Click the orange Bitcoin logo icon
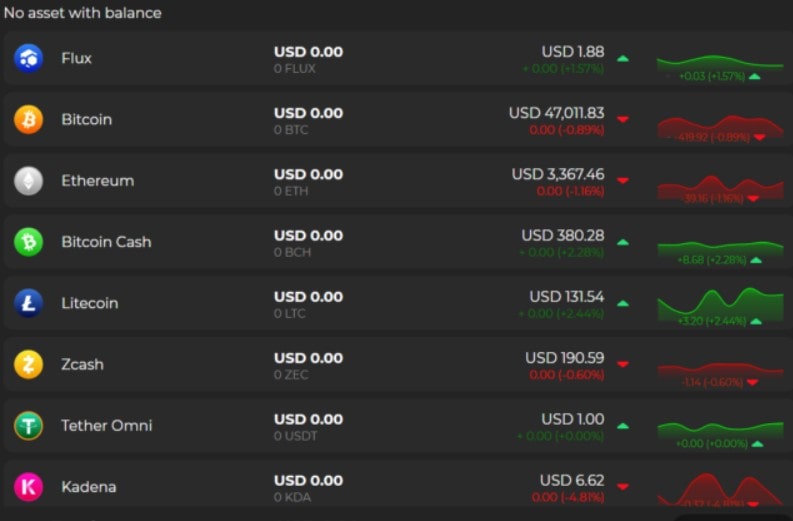The height and width of the screenshot is (521, 793). [x=28, y=120]
